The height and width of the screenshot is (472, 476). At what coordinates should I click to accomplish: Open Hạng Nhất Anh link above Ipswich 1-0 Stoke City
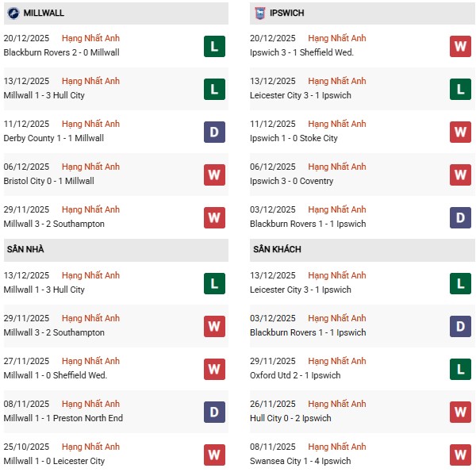coord(337,124)
